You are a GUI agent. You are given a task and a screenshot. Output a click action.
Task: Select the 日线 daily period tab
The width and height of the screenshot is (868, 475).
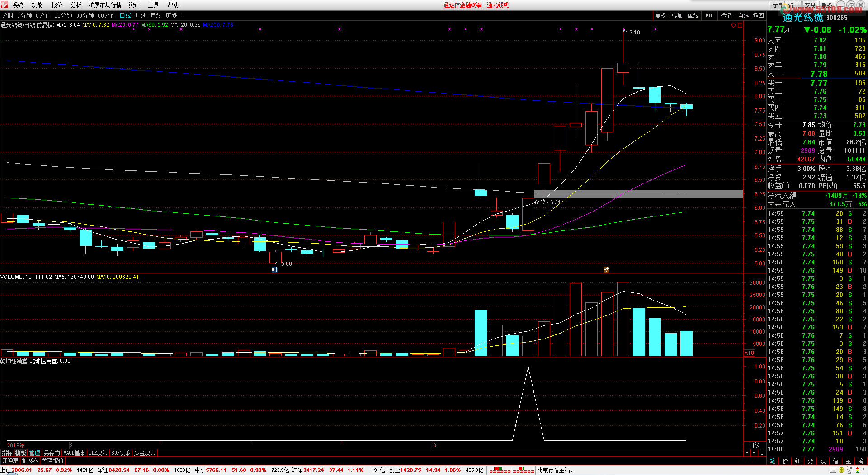point(126,15)
